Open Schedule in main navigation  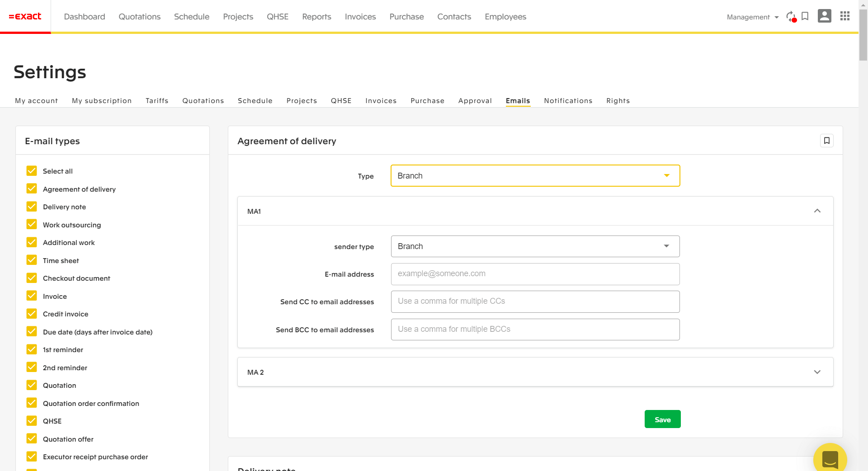[x=192, y=17]
